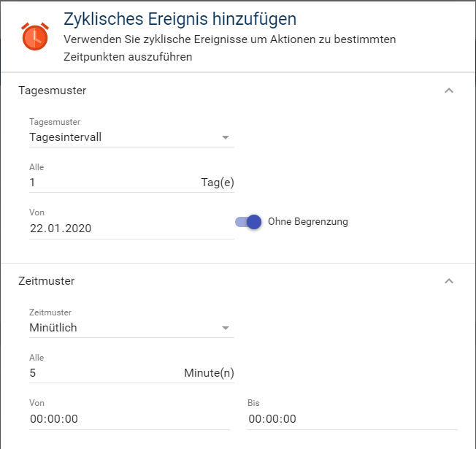Viewport: 476px width, 449px height.
Task: Disable the Ohne Begrenzung toggle switch
Action: pos(248,222)
